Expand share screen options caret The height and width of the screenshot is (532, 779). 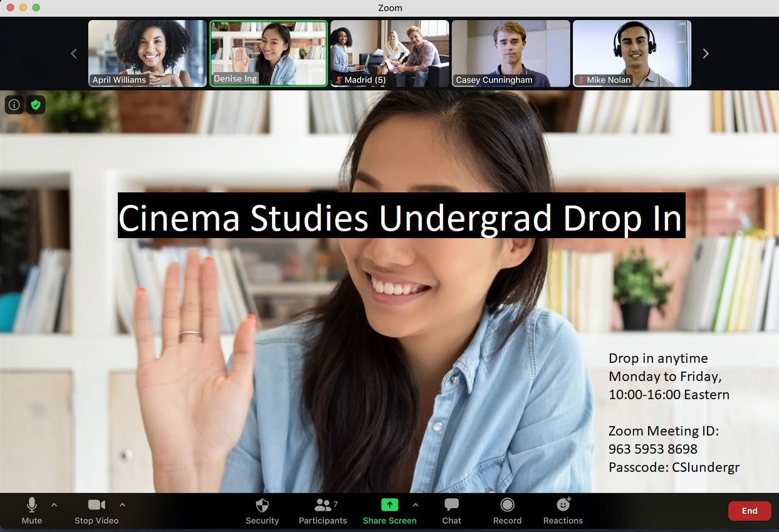point(416,504)
